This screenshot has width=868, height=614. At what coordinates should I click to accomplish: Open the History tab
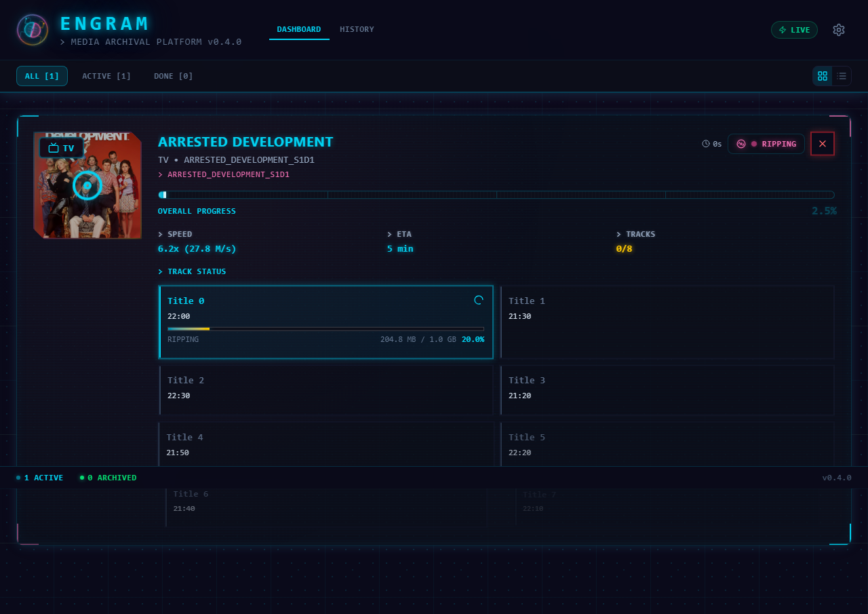coord(357,29)
